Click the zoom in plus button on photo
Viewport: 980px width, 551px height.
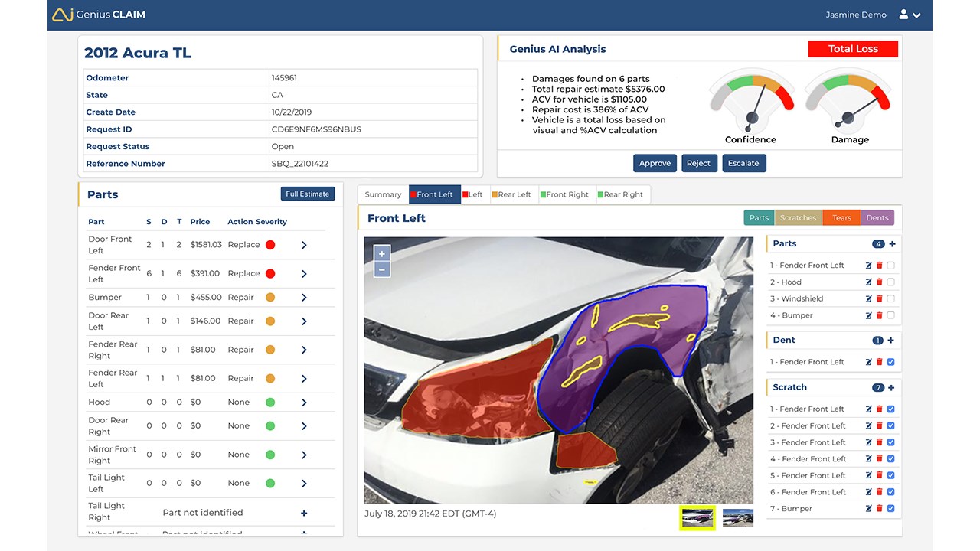[x=382, y=253]
